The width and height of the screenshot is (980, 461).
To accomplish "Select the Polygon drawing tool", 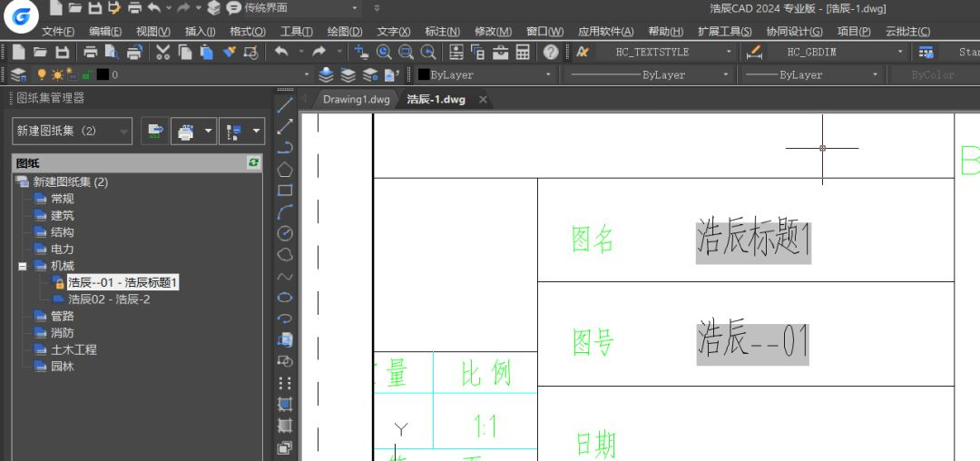I will (285, 169).
